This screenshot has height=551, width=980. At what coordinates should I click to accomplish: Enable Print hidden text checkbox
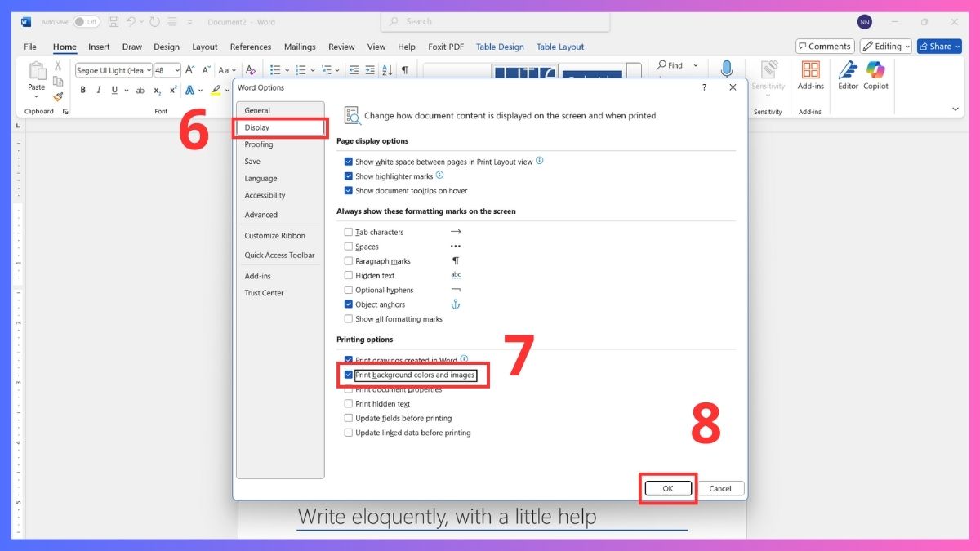coord(349,403)
